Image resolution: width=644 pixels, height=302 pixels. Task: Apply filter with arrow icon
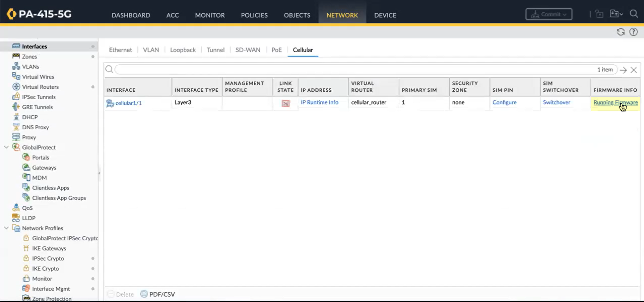coord(623,70)
